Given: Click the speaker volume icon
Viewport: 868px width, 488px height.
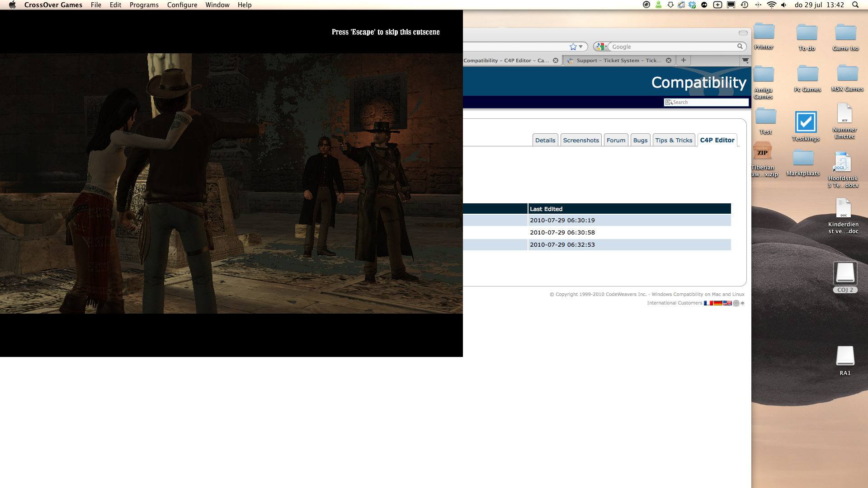Looking at the screenshot, I should pos(784,5).
